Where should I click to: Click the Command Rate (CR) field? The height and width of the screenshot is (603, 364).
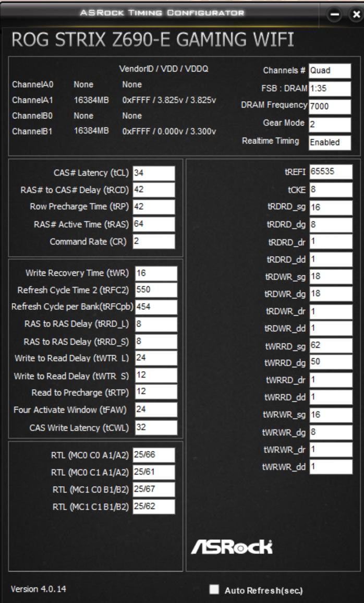[154, 242]
